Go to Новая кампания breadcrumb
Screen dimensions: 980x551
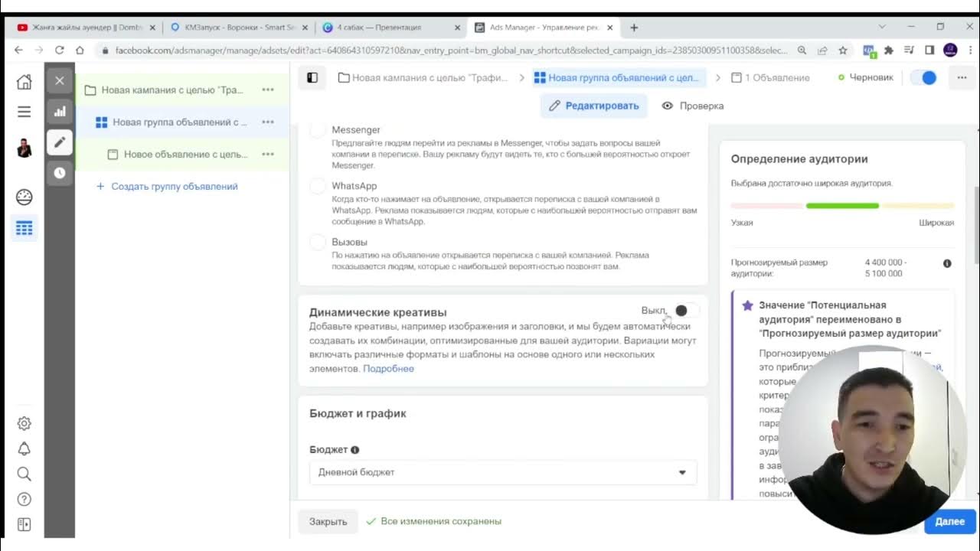(x=423, y=77)
